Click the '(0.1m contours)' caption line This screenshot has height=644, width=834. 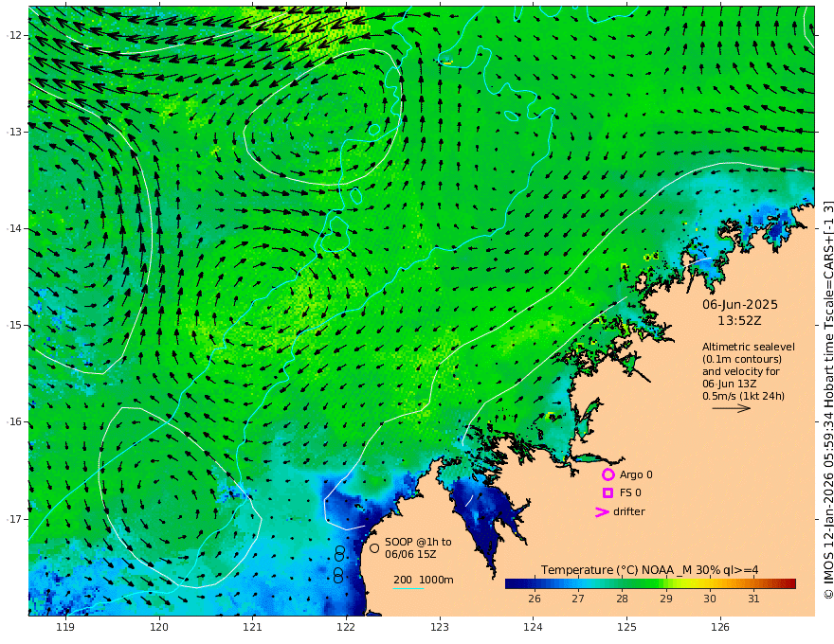pos(742,359)
